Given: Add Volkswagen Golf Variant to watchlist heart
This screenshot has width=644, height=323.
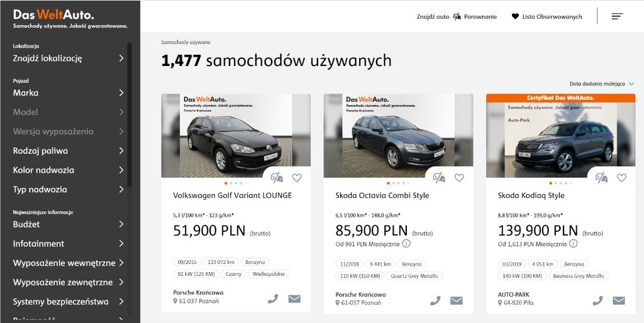Looking at the screenshot, I should coord(297,178).
